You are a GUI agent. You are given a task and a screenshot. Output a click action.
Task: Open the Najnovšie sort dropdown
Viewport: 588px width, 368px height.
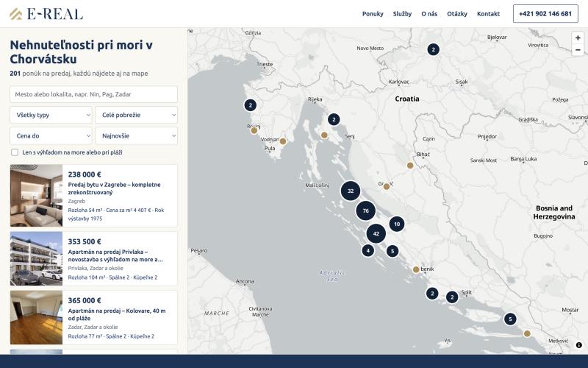point(137,136)
